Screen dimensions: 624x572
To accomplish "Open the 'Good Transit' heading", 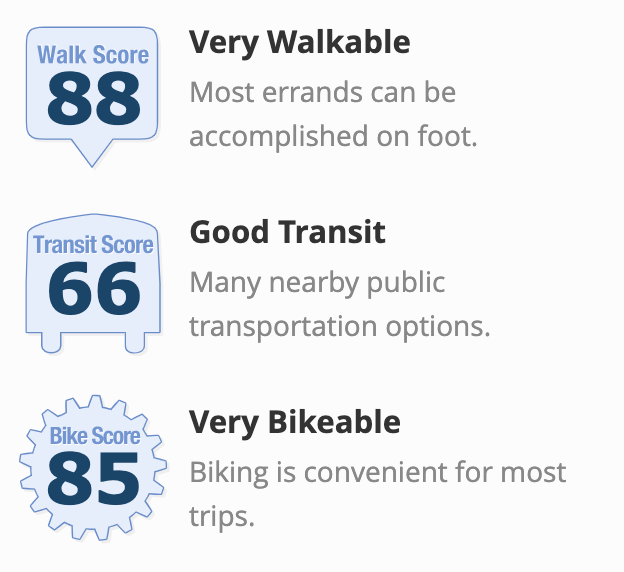I will pyautogui.click(x=288, y=232).
